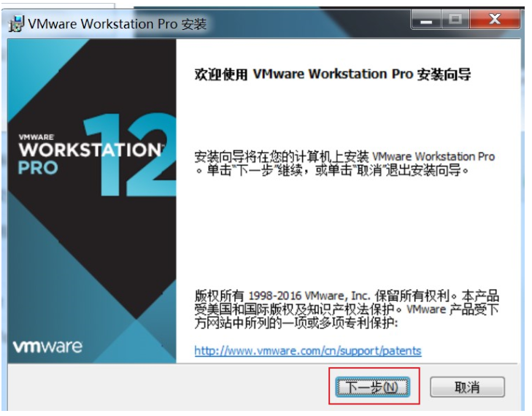
Task: Close the VMware Workstation Pro setup window
Action: (495, 20)
